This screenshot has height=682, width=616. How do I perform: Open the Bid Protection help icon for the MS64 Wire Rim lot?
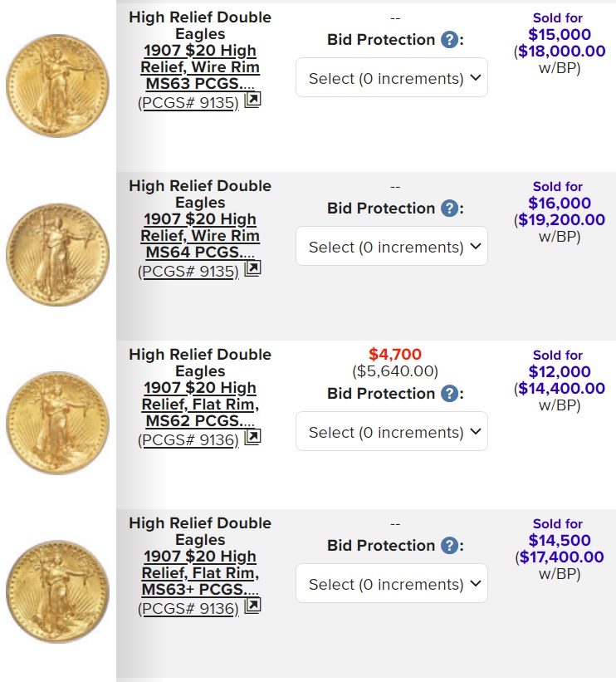tap(449, 209)
